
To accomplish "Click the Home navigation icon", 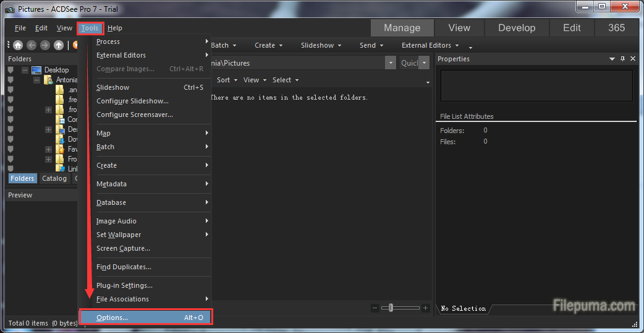I will tap(18, 45).
